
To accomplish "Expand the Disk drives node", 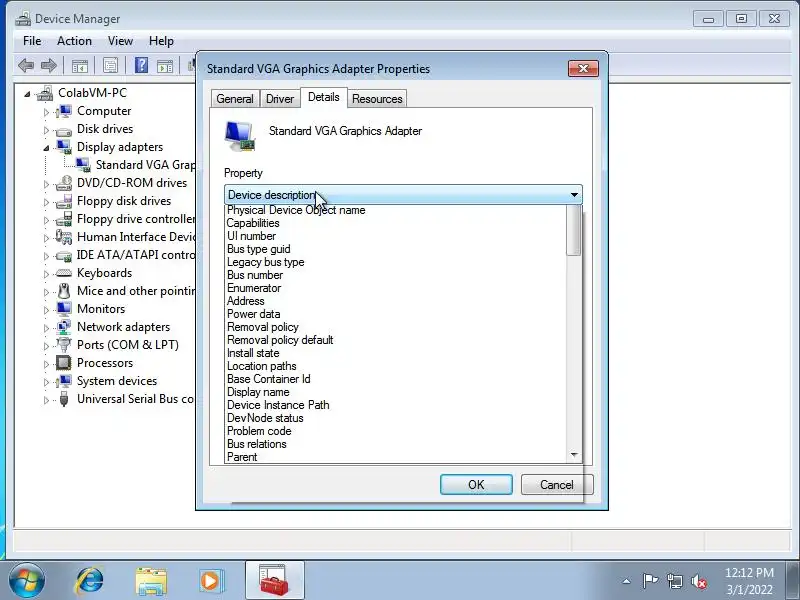I will (46, 130).
